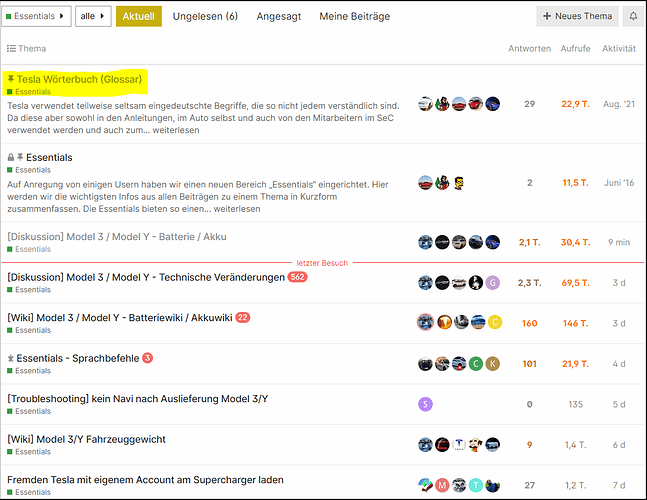
Task: Sort topics by Antworten column
Action: click(x=529, y=48)
